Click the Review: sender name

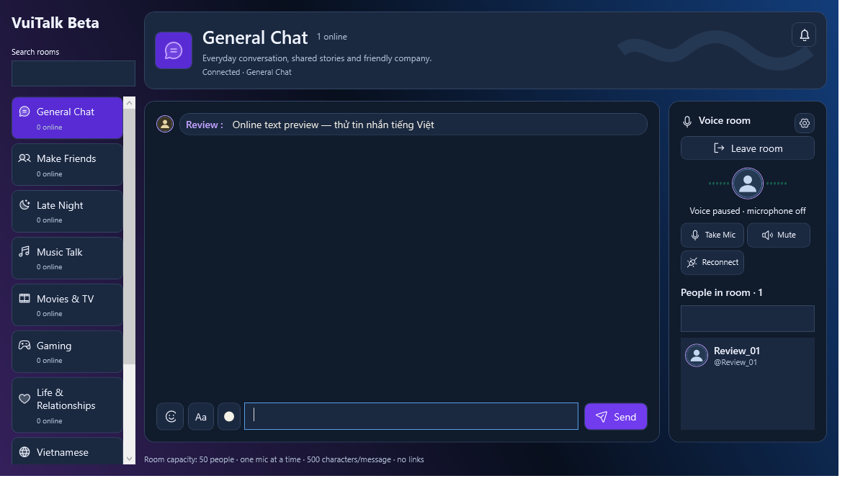pyautogui.click(x=205, y=125)
